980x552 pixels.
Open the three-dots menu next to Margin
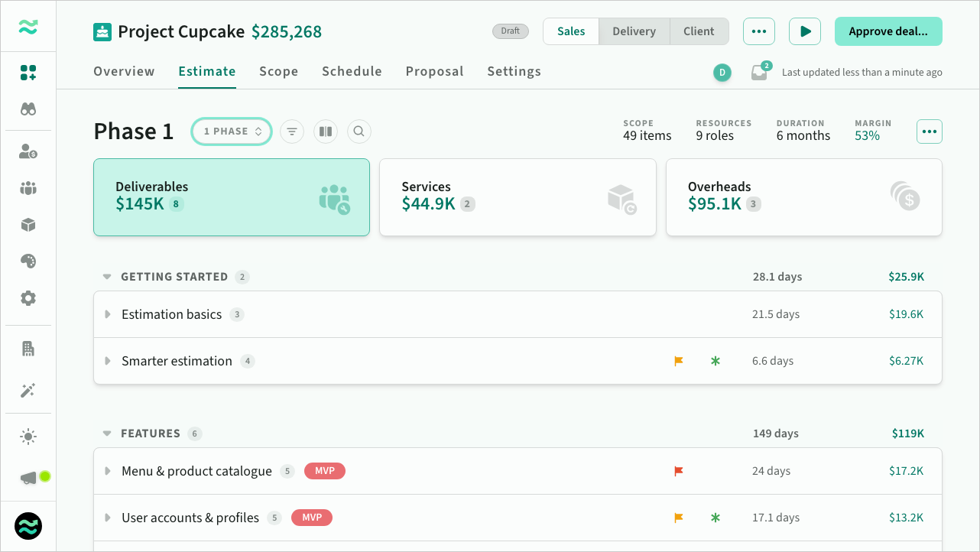pos(930,132)
